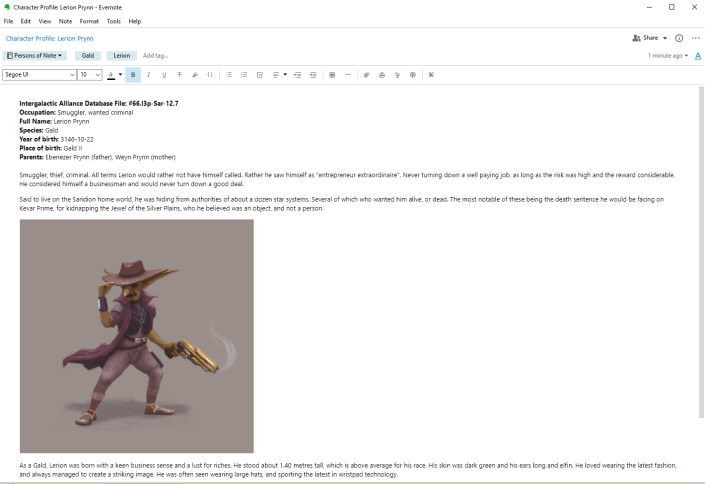Open the alignment dropdown arrow

(x=285, y=75)
